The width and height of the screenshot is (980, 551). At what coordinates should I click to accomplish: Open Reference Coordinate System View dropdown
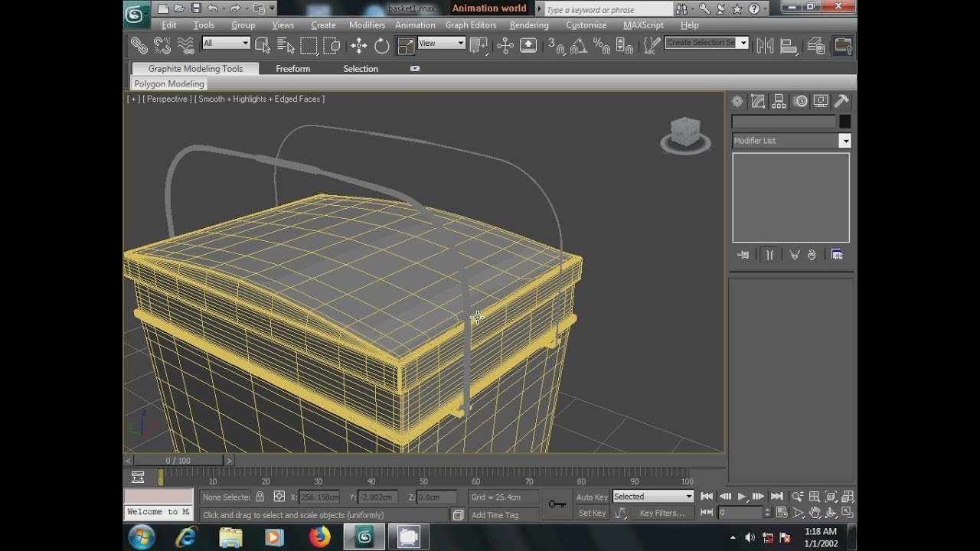click(442, 44)
